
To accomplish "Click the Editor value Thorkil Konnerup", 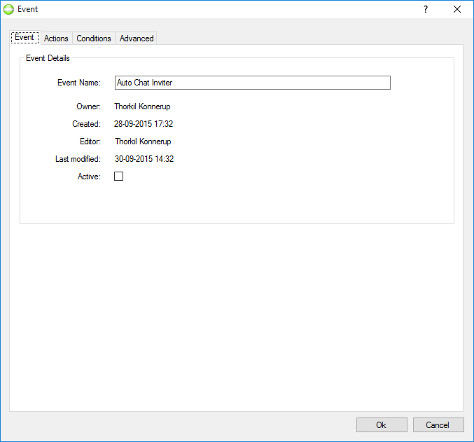I will [x=143, y=141].
